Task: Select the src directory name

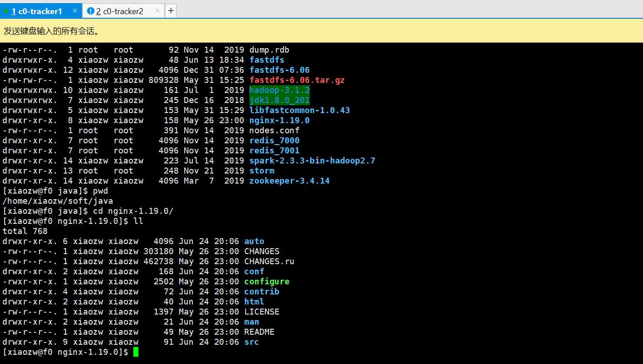Action: tap(252, 342)
